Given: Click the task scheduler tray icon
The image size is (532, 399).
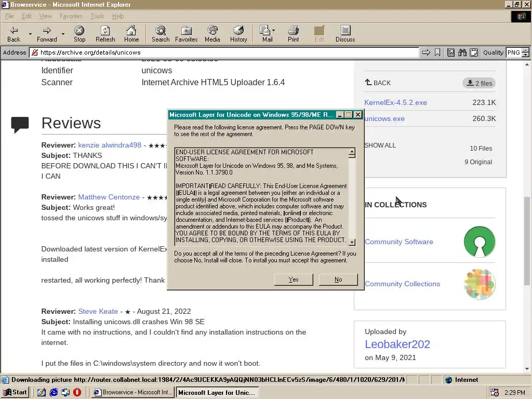Looking at the screenshot, I should (495, 393).
